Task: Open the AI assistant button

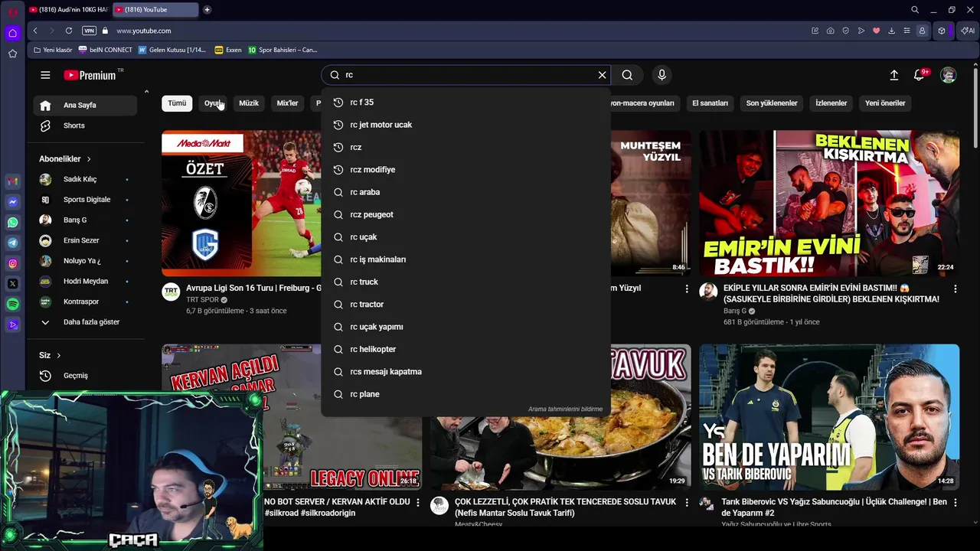Action: coord(968,31)
